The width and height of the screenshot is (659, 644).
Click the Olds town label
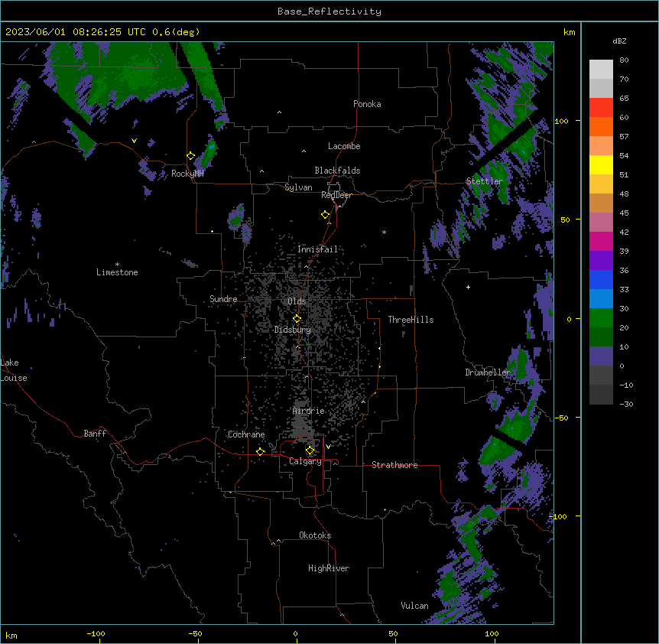tap(297, 301)
